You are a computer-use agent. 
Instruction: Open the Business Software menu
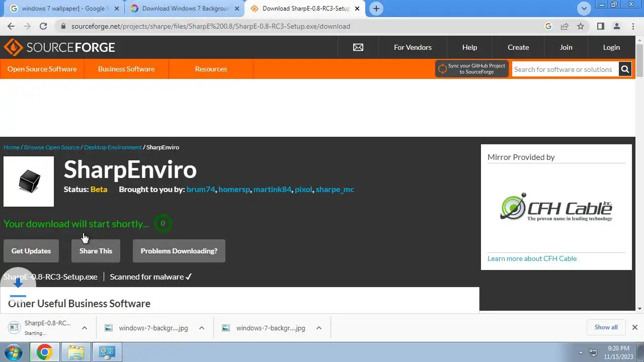click(126, 69)
